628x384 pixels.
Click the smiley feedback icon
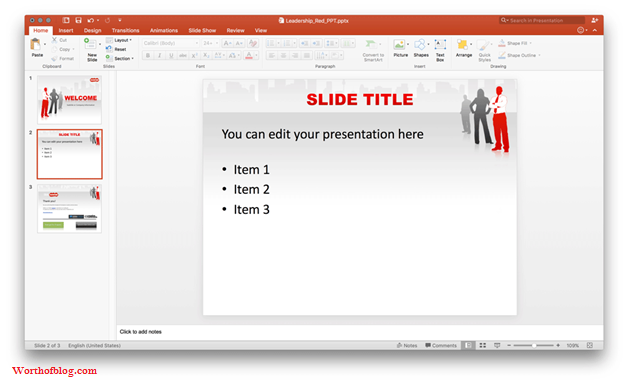tap(580, 30)
